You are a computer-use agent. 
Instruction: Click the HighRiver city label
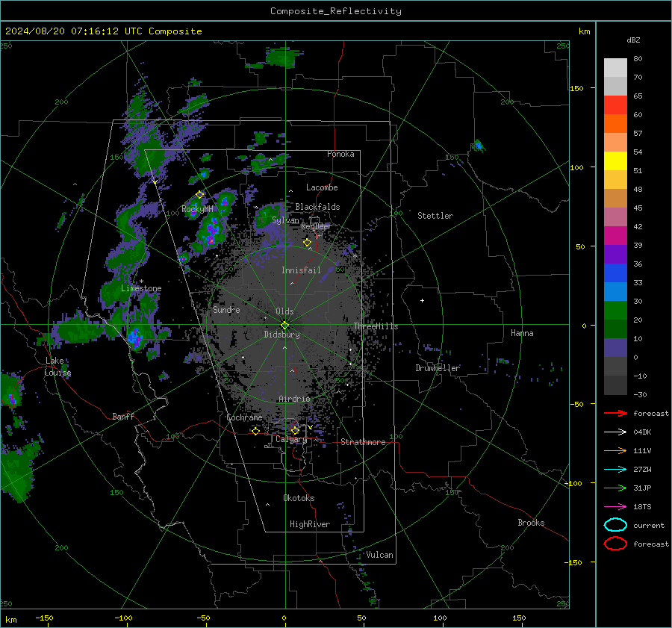tap(309, 524)
